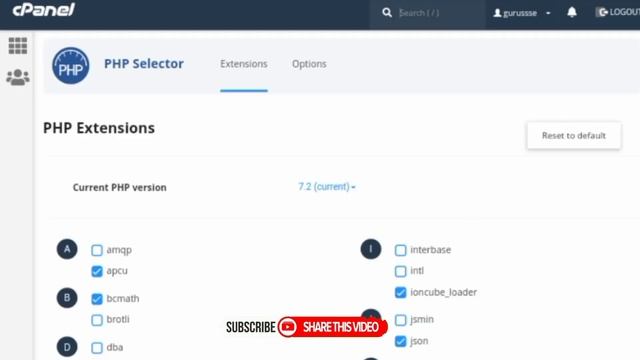The width and height of the screenshot is (640, 360).
Task: Click the letter B group badge
Action: pos(67,298)
